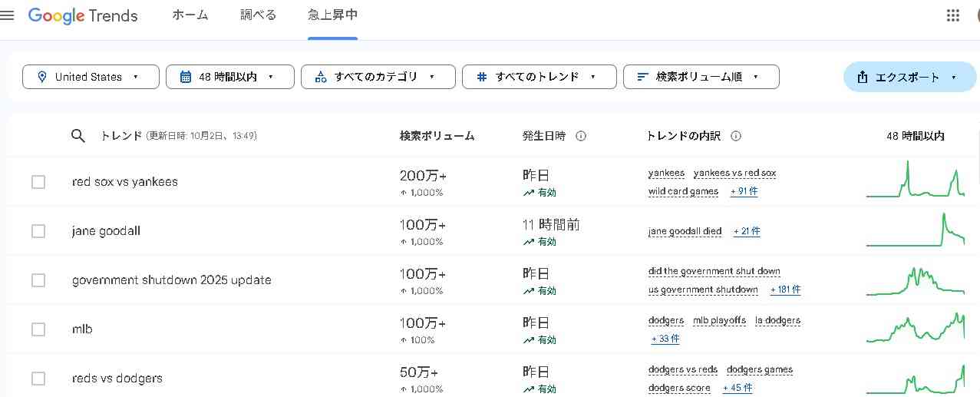Click 有効 trending arrow for jane goodall
This screenshot has height=397, width=980.
(x=528, y=242)
